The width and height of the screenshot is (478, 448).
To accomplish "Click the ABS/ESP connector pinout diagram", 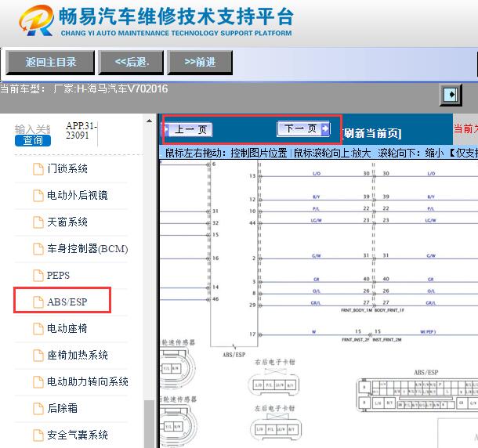I will click(x=417, y=395).
